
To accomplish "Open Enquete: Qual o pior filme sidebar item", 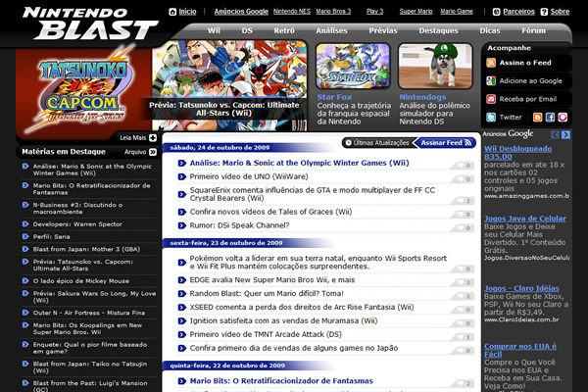I will pyautogui.click(x=89, y=348).
